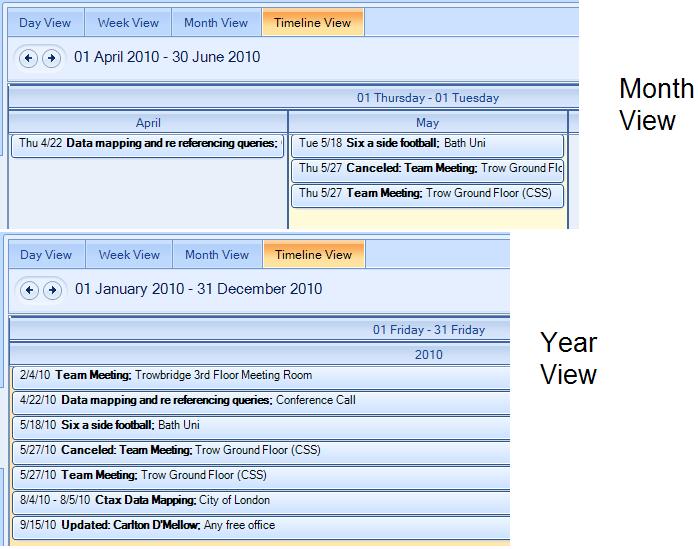The width and height of the screenshot is (698, 549).
Task: Open Month View tab in lower calendar
Action: [217, 255]
